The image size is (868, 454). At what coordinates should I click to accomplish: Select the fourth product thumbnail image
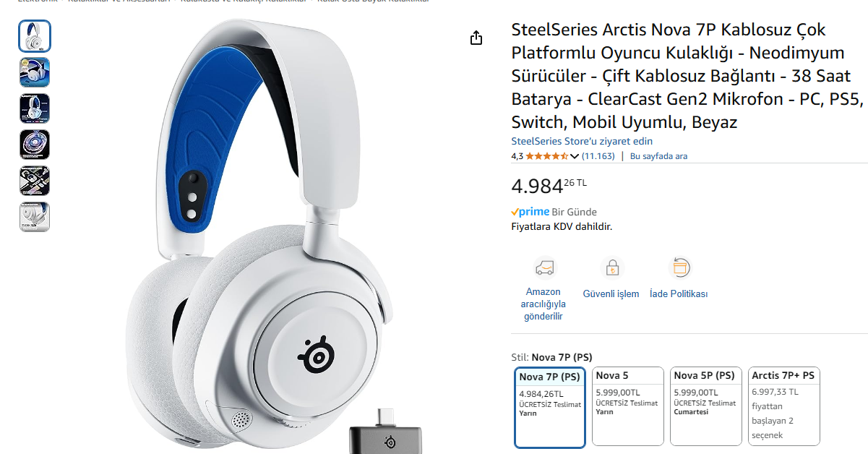(35, 145)
